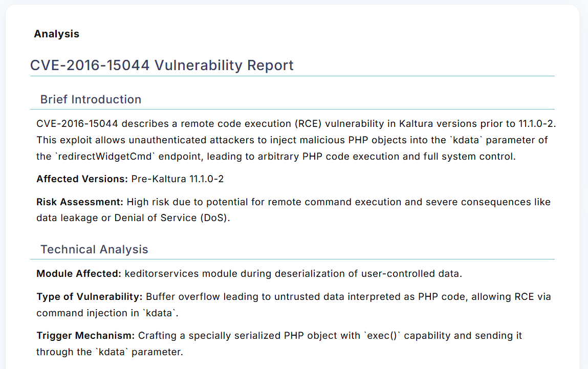This screenshot has width=588, height=369.
Task: Click the CVE-2016-15044 Vulnerability Report heading
Action: point(162,65)
